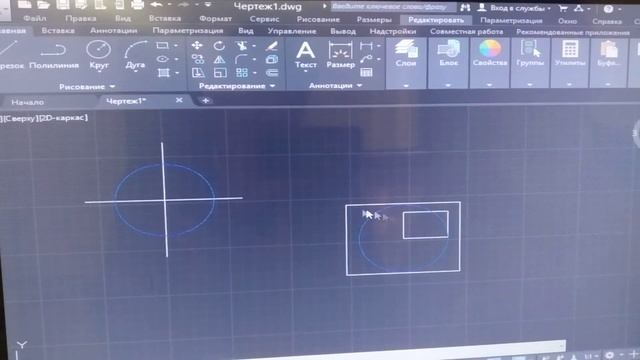Open the Редактировать menu
Viewport: 640px width, 360px height.
click(436, 20)
